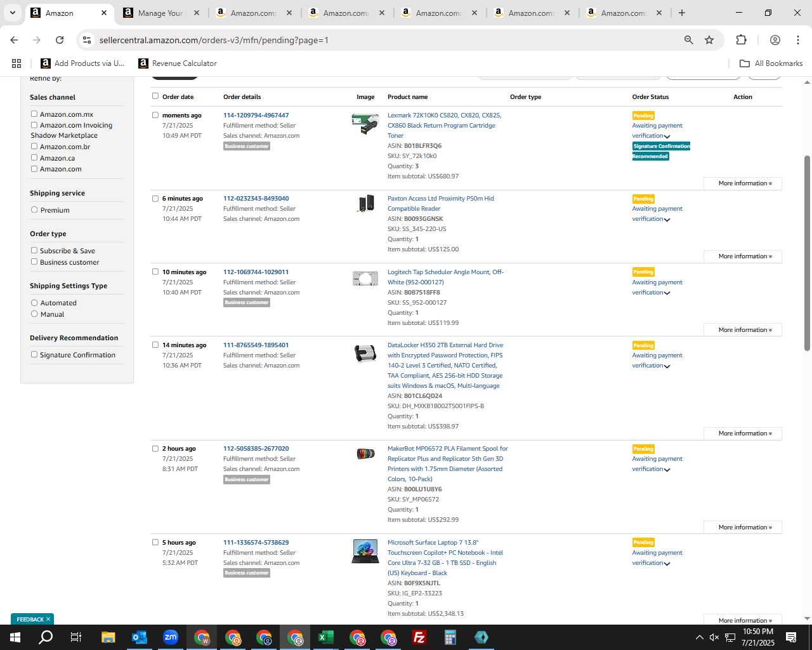Image resolution: width=812 pixels, height=650 pixels.
Task: Expand More information for Paxton order
Action: (743, 256)
